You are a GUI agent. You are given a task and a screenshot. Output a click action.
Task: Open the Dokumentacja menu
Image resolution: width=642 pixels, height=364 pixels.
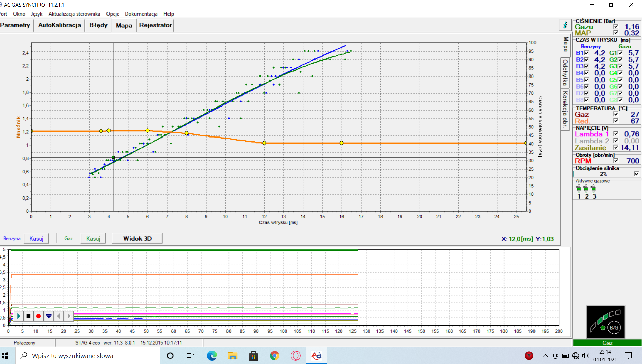(141, 14)
